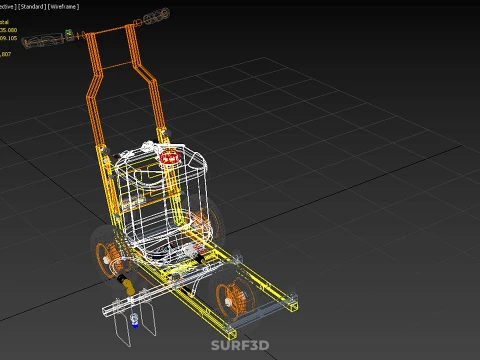Open the [Standard] viewport shading menu
Screen dimensions: 480x360
tap(32, 7)
